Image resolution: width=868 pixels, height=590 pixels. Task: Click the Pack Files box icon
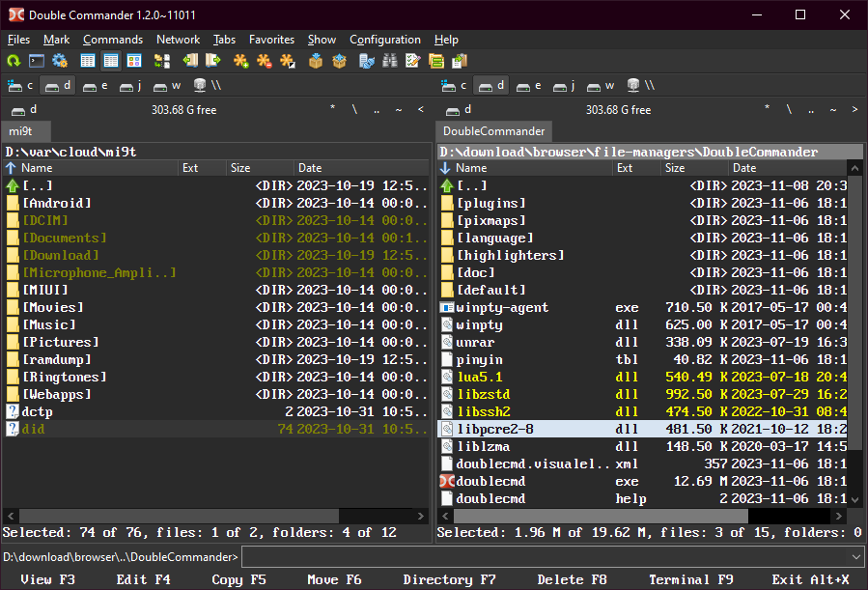316,61
